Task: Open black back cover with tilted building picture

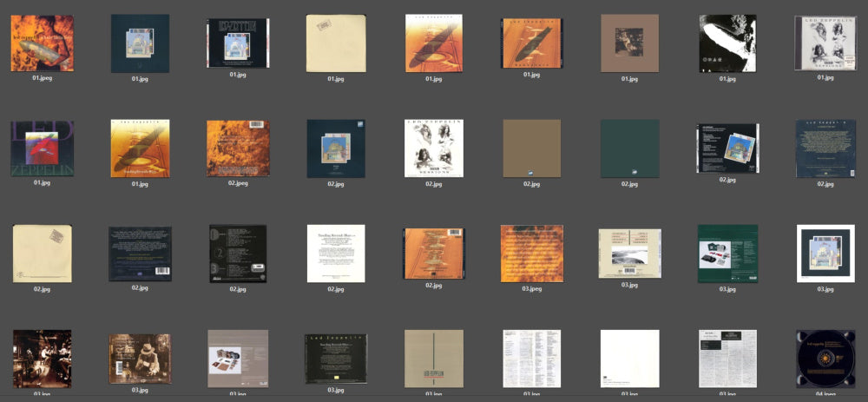Action: (728, 148)
